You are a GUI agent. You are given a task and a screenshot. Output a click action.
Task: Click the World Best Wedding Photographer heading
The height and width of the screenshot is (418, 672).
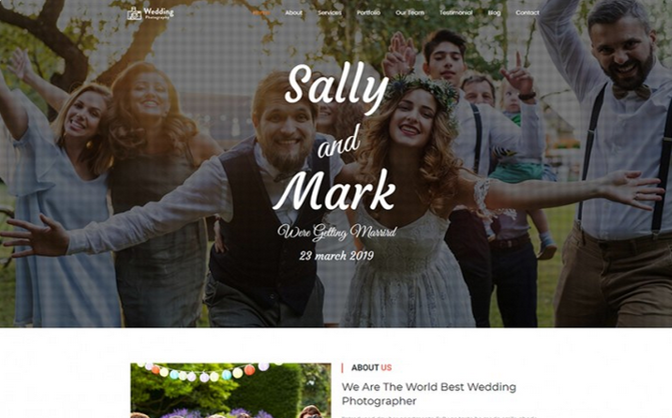(x=429, y=394)
